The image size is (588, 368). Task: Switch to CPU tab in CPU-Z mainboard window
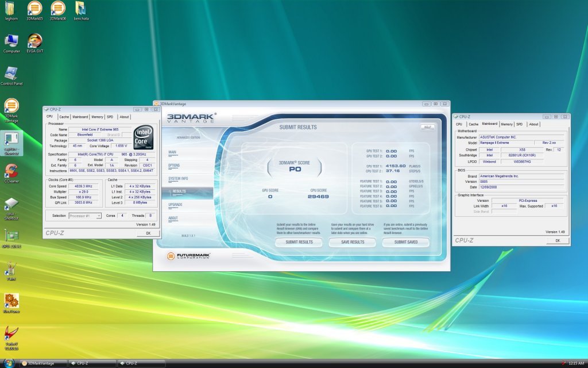(459, 124)
